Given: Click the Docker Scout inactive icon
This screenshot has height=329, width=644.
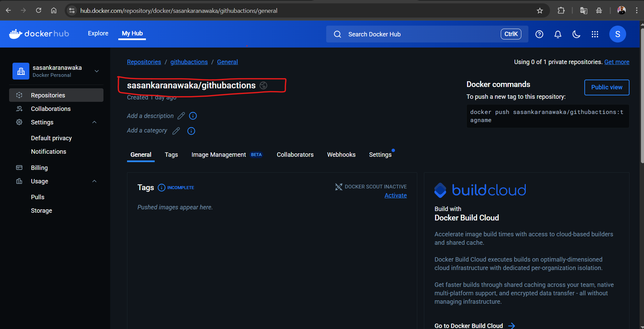Looking at the screenshot, I should (x=339, y=187).
